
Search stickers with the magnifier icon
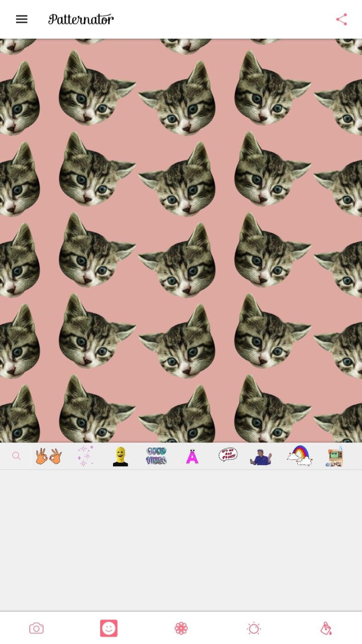[17, 456]
